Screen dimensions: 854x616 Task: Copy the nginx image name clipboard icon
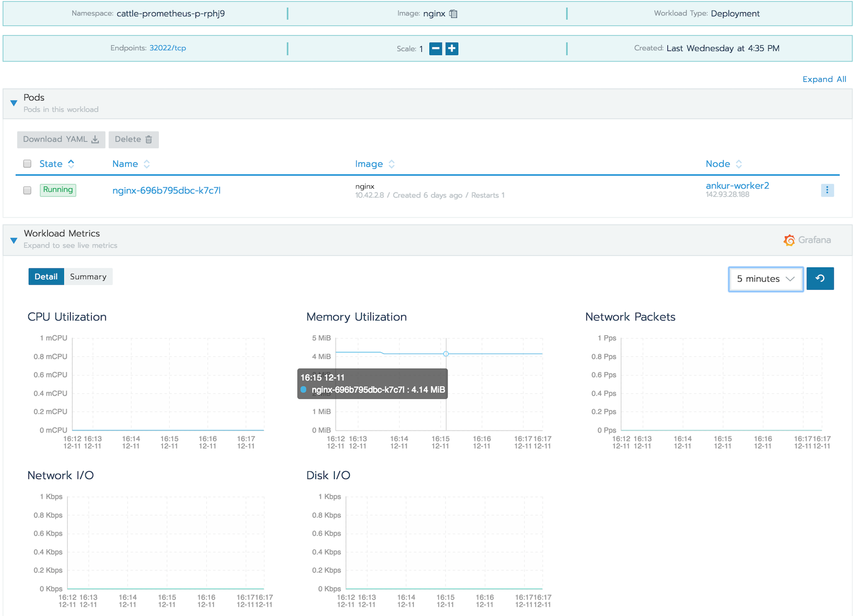[x=453, y=14]
